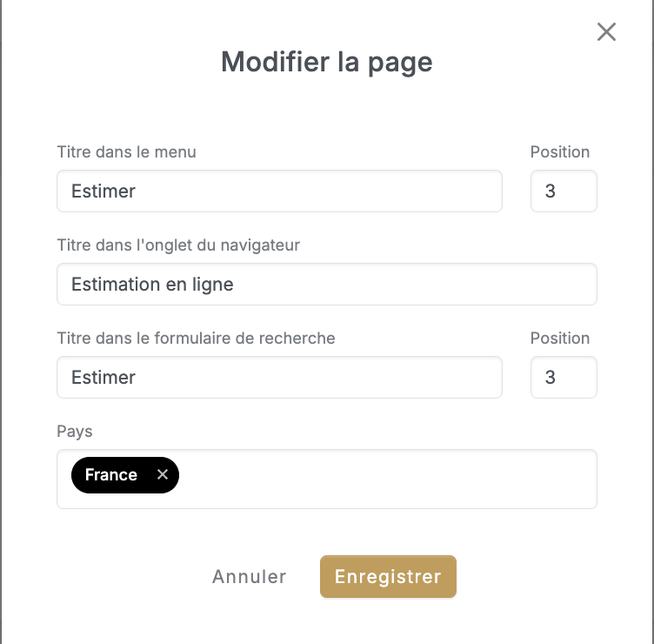Focus the search form title input
The width and height of the screenshot is (654, 644).
coord(279,378)
